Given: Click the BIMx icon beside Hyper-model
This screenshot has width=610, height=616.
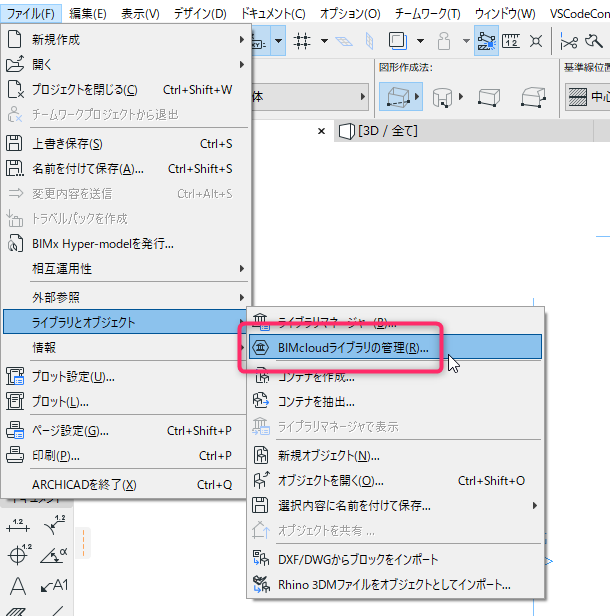Looking at the screenshot, I should point(15,244).
